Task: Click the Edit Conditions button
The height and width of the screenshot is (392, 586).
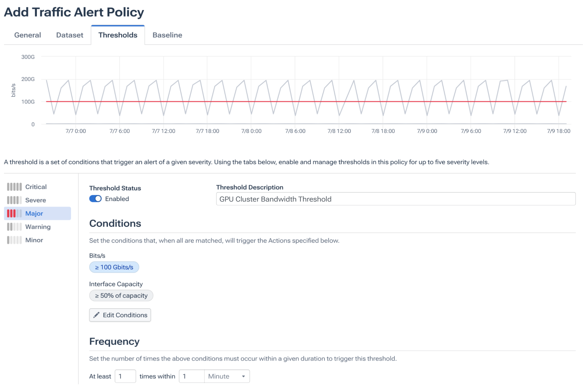Action: pos(120,315)
